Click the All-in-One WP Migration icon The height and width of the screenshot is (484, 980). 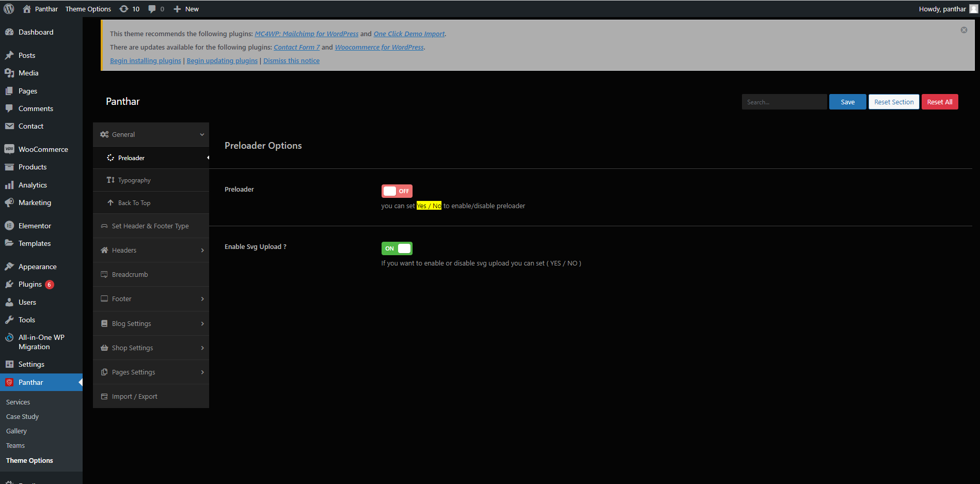[9, 337]
